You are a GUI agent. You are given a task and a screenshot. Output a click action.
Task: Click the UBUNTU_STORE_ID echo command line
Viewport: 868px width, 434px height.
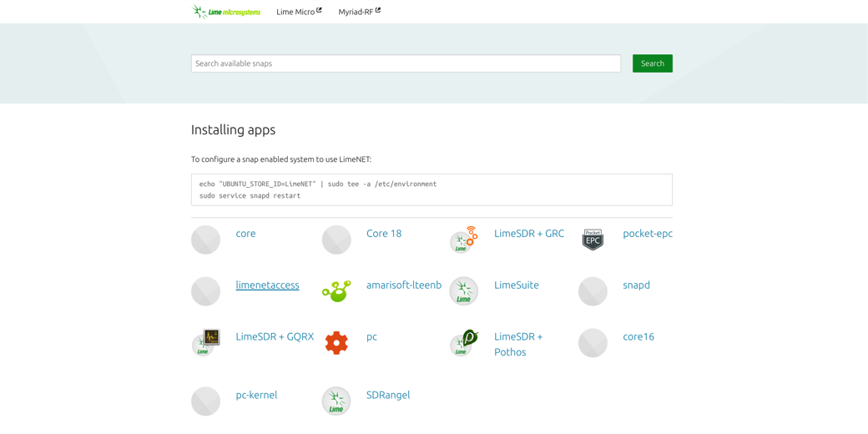pos(318,184)
